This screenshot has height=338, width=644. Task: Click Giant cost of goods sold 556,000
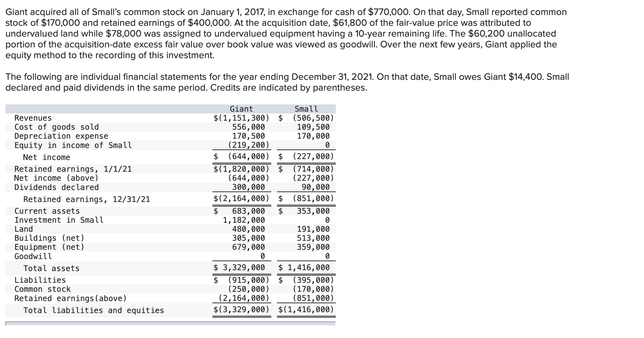pos(249,127)
